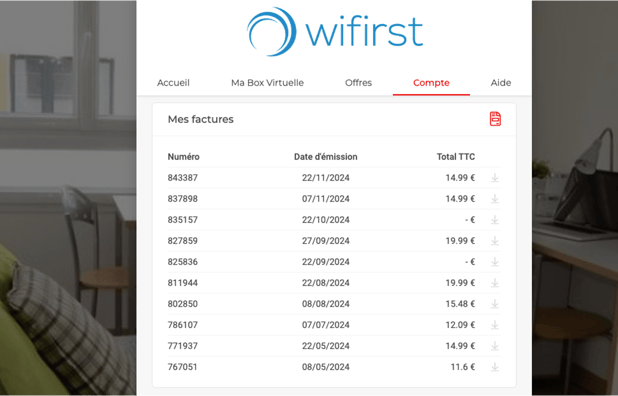Select invoice number 835157
The height and width of the screenshot is (396, 618).
point(182,220)
